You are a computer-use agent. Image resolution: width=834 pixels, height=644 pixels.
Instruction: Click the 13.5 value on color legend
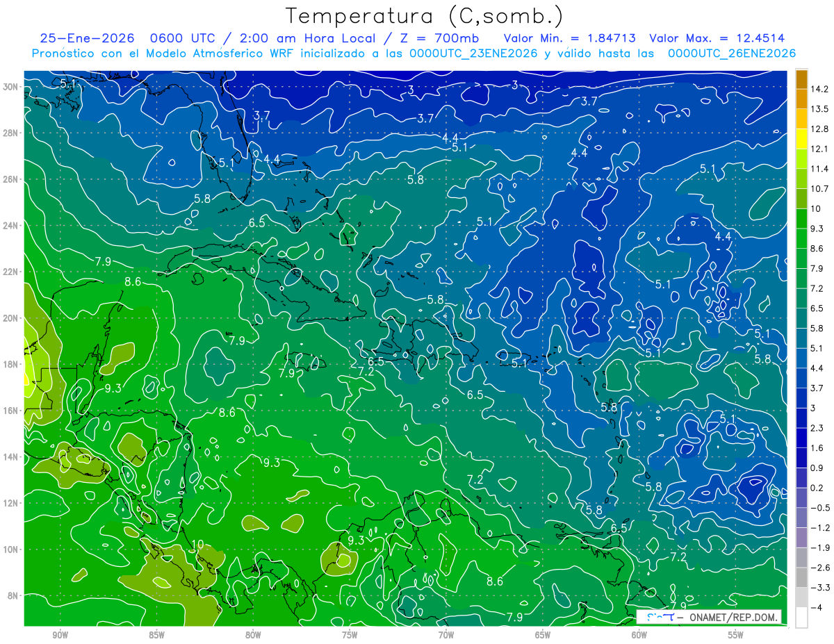(819, 109)
